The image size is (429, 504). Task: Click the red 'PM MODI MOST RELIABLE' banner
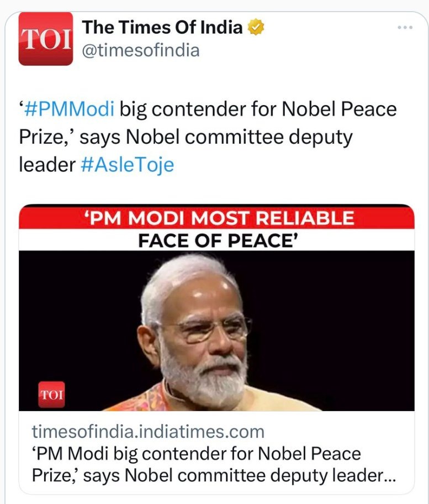click(216, 218)
